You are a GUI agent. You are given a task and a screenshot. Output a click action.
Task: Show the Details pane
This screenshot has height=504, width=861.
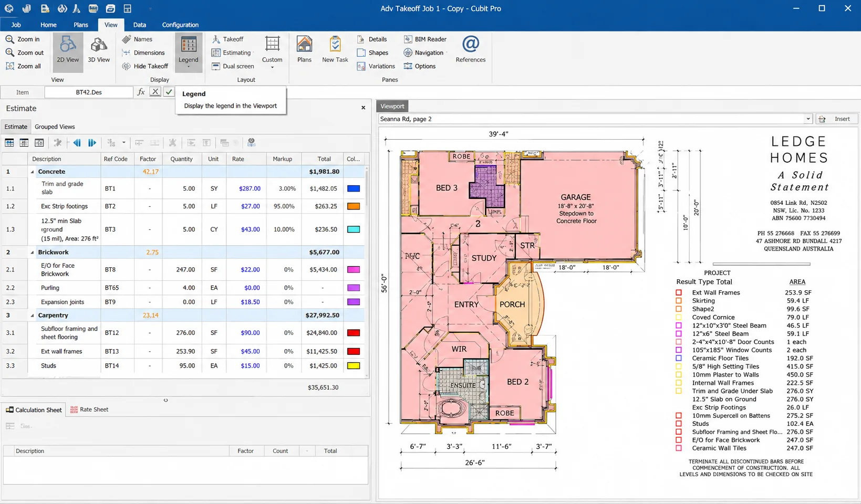pos(372,39)
